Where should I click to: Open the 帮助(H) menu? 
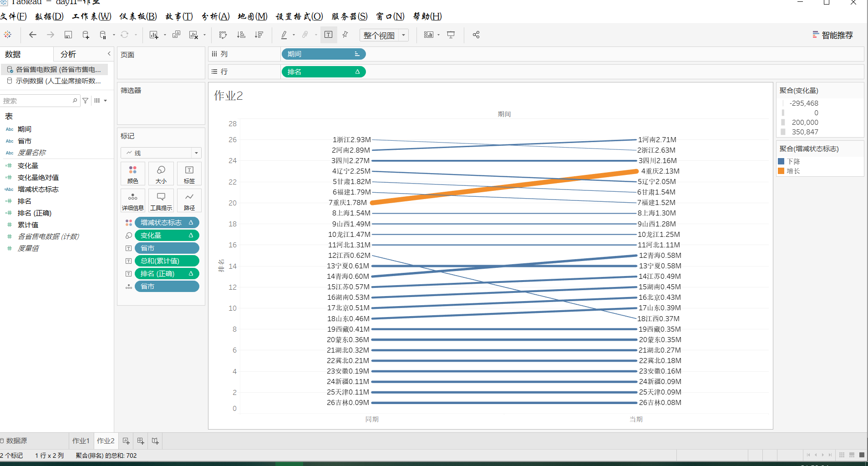(427, 16)
